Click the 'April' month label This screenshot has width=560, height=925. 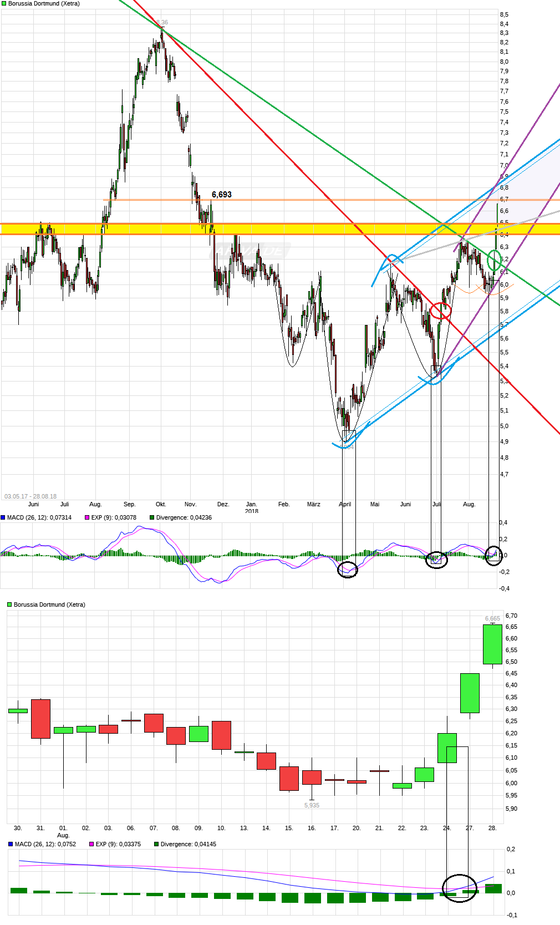345,504
